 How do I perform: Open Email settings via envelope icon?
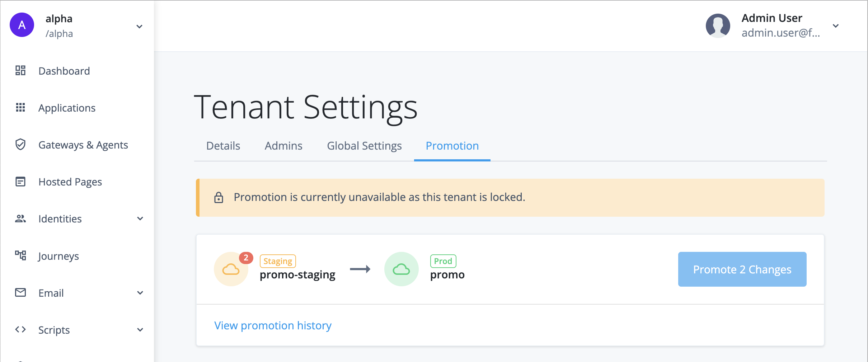[x=20, y=293]
